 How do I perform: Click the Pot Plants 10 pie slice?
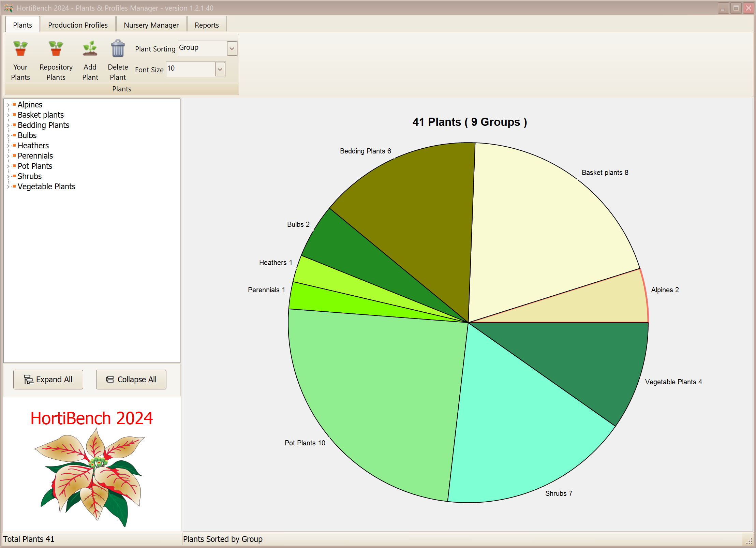tap(375, 409)
